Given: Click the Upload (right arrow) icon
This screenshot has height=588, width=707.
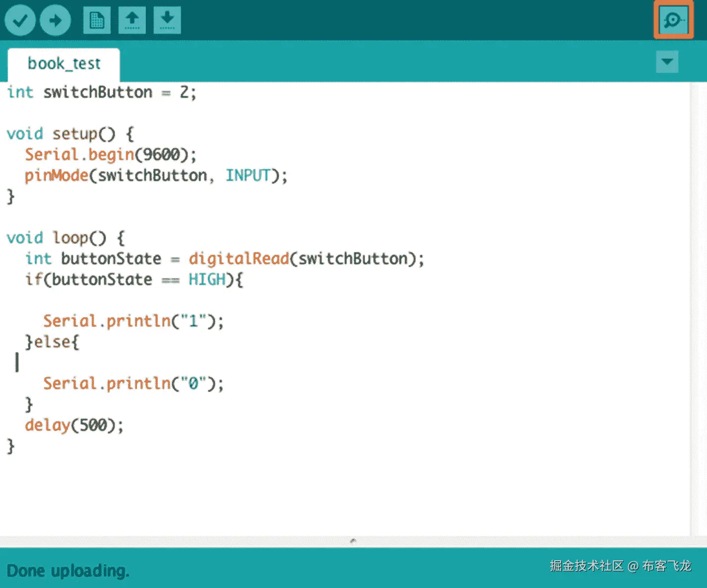Looking at the screenshot, I should click(55, 20).
